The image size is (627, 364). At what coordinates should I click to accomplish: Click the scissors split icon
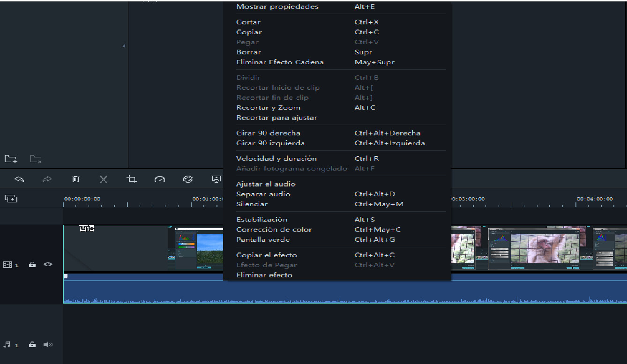104,179
